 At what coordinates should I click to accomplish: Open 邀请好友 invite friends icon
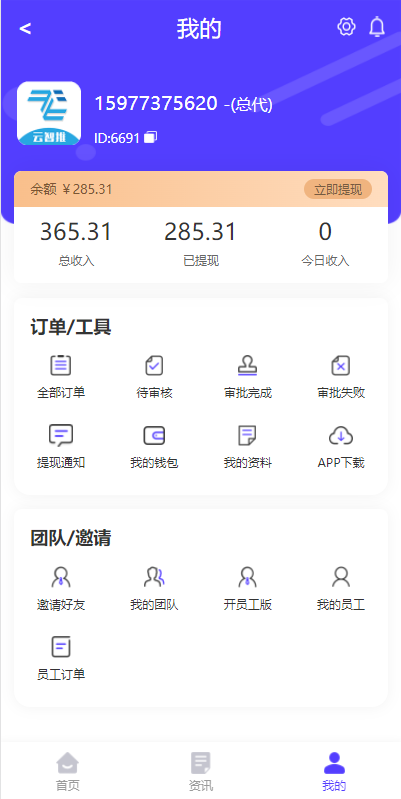click(61, 577)
